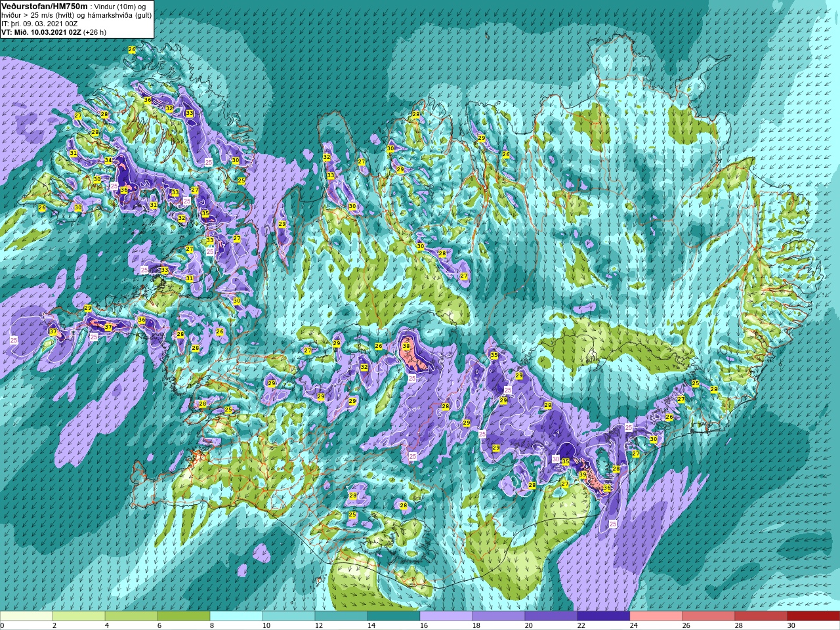
Task: Click the yellow '34' gust label on map
Action: [108, 160]
